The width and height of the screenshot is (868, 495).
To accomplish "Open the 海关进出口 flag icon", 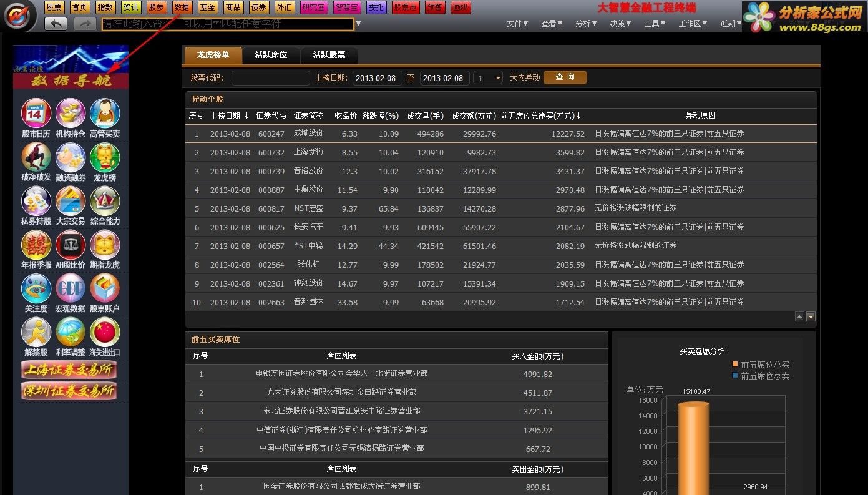I will click(x=105, y=332).
